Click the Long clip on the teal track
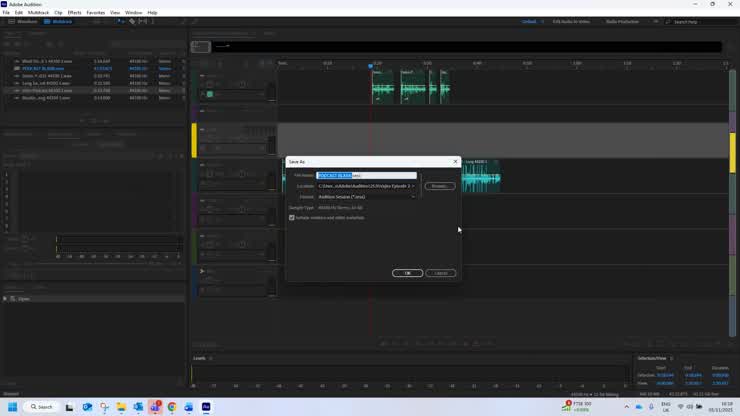Screen dimensions: 740x416 pos(481,176)
